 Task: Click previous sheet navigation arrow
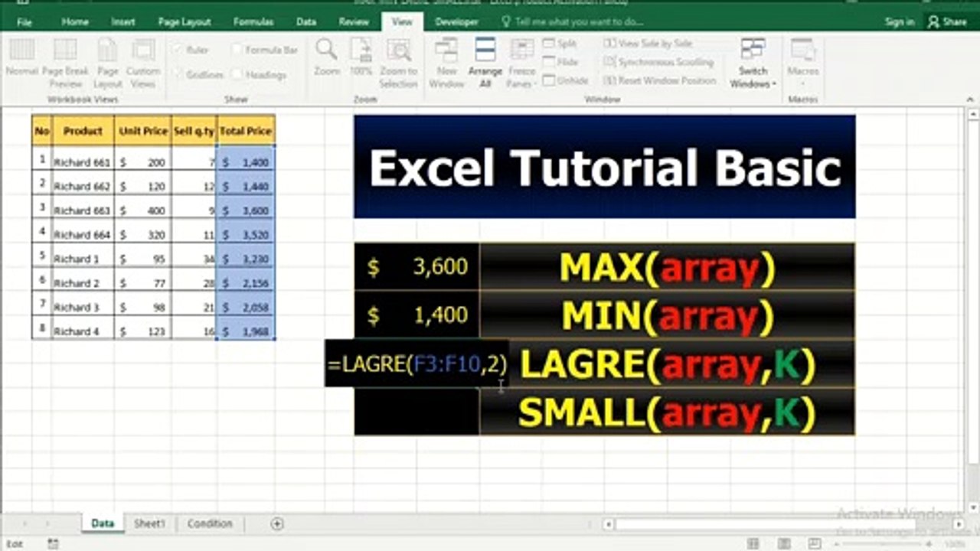tap(24, 524)
